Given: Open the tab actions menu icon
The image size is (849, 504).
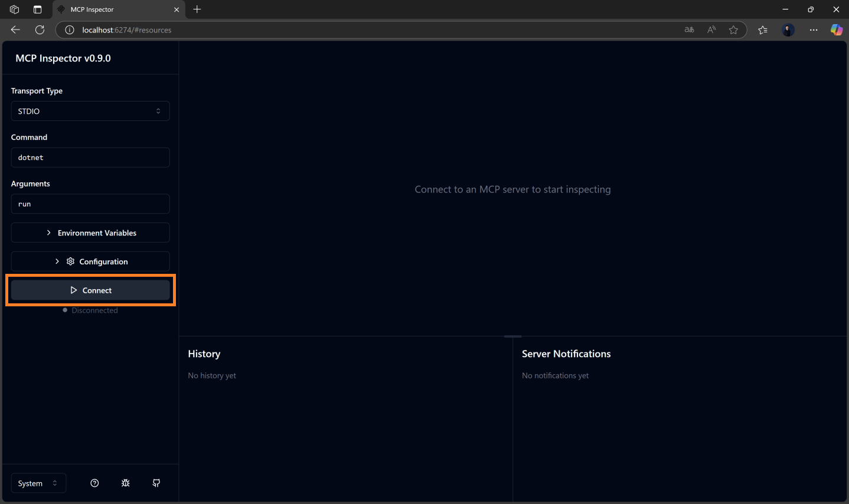Looking at the screenshot, I should [38, 9].
